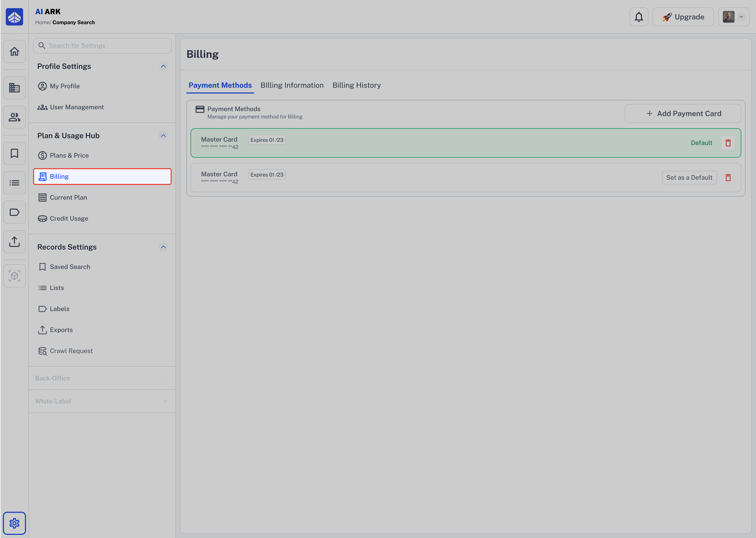Collapse the Plan & Usage Hub section
The width and height of the screenshot is (756, 538).
point(163,136)
